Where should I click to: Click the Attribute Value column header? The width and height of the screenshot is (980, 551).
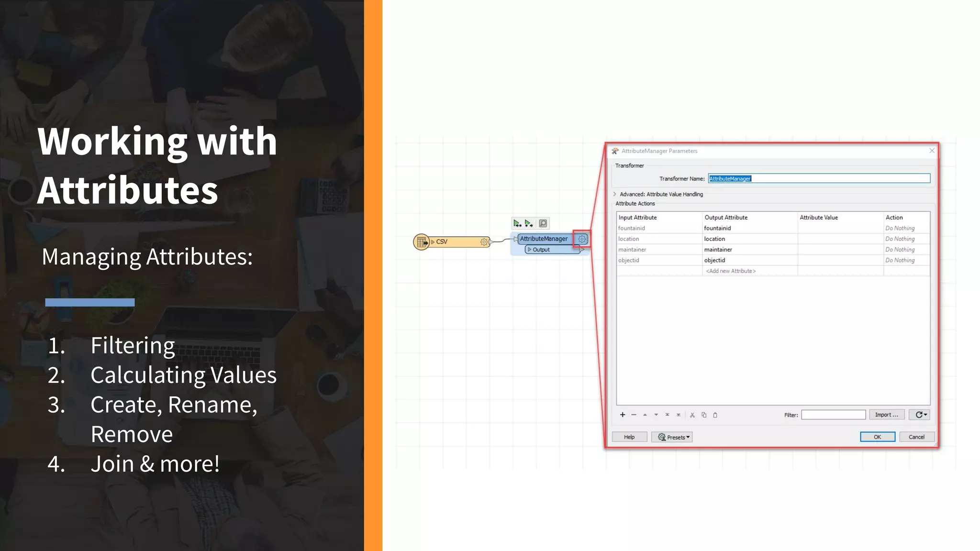[x=840, y=217]
